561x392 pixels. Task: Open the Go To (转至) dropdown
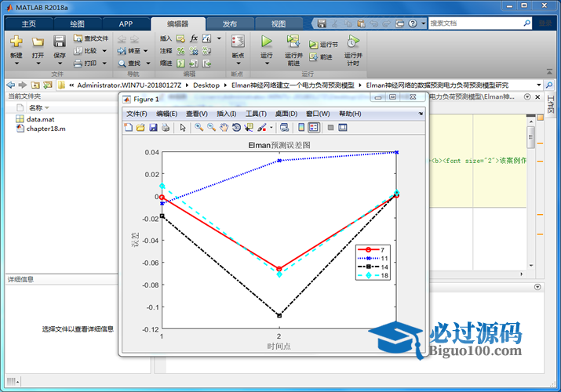(146, 51)
